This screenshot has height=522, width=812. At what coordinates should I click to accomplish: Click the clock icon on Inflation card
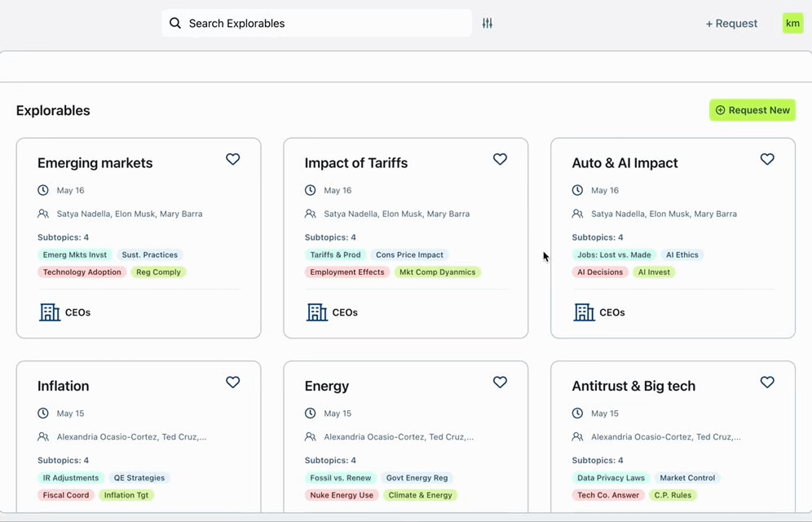43,414
